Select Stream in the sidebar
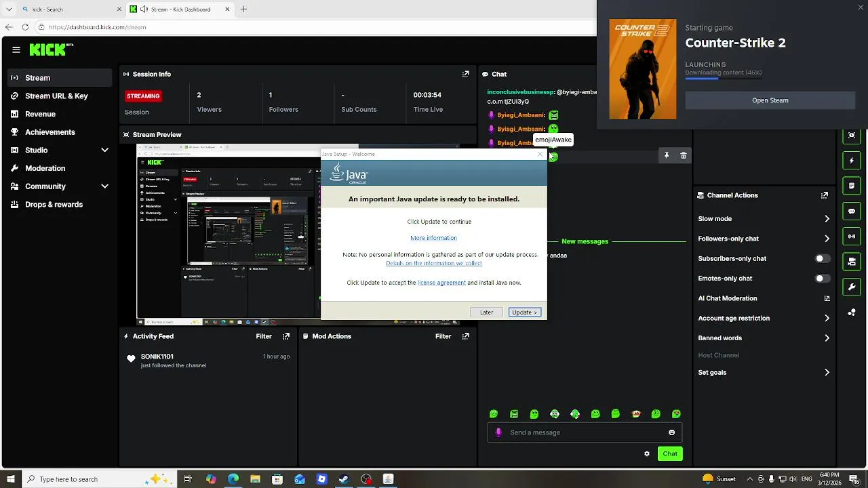 [60, 78]
